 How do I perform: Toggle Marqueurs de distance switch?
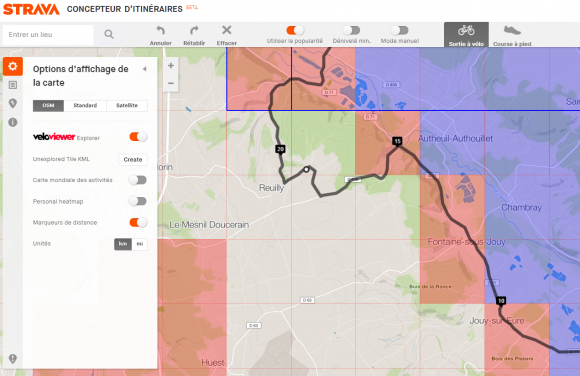tap(138, 222)
